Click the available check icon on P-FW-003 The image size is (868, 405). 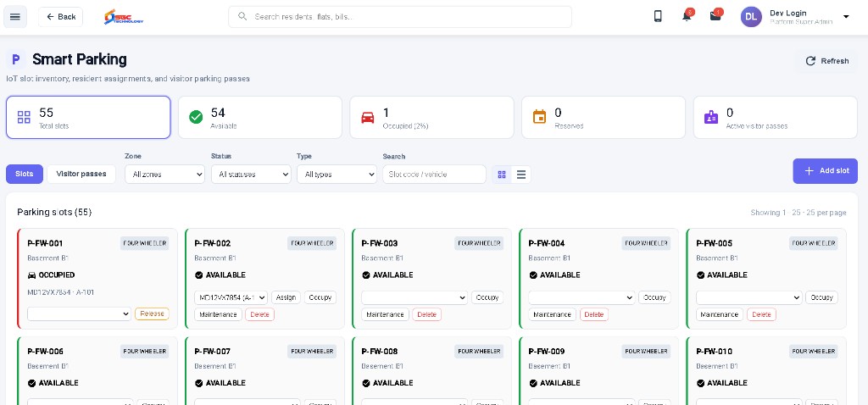point(366,275)
